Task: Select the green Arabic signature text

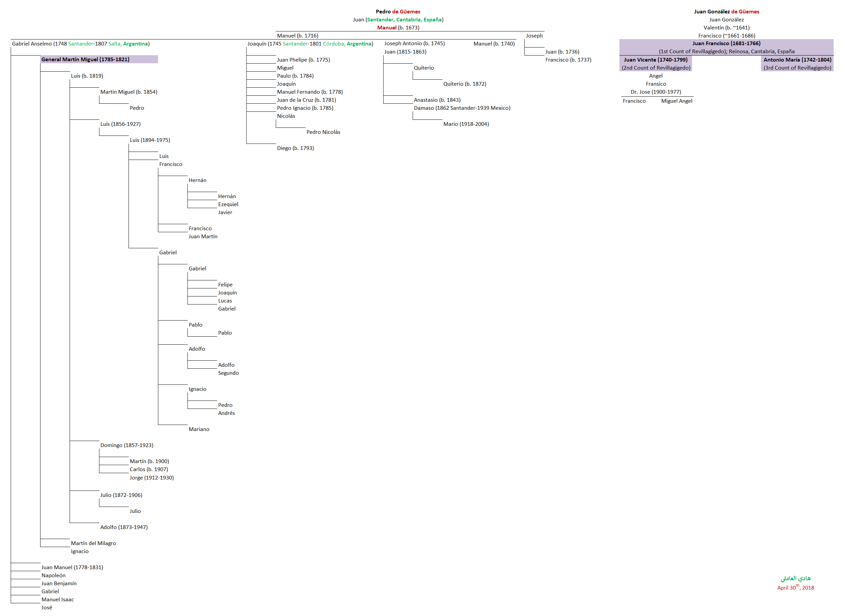Action: [795, 578]
